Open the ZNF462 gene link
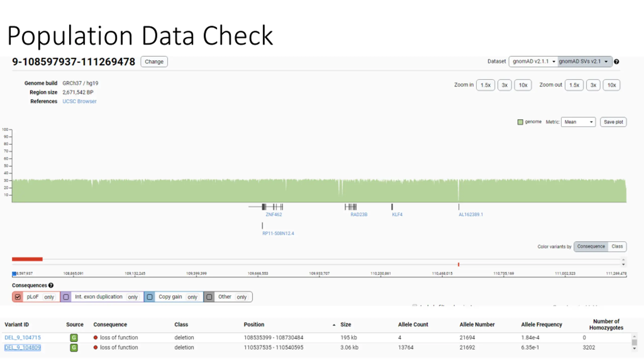The image size is (644, 362). (x=274, y=214)
